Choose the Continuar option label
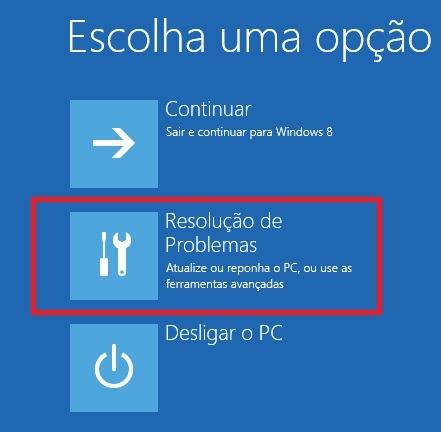This screenshot has width=441, height=432. pos(208,109)
